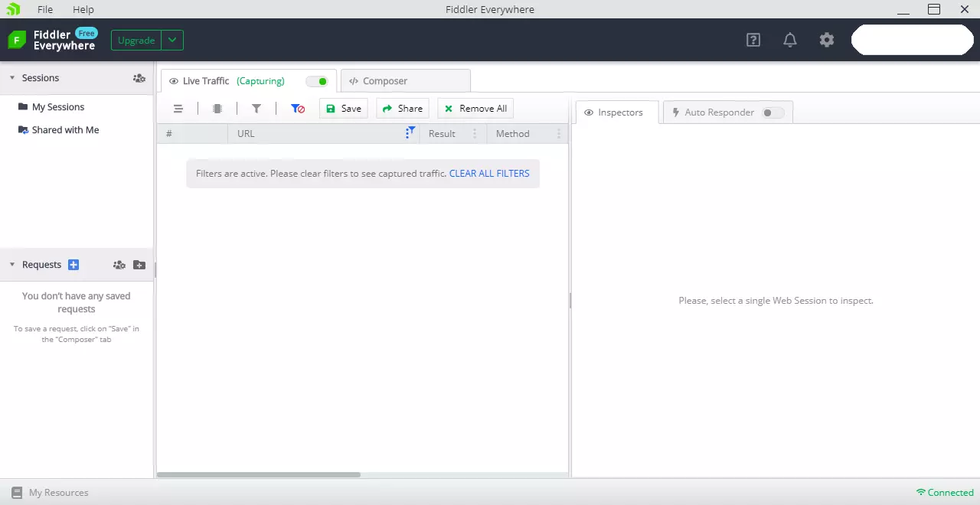The image size is (980, 505).
Task: Click the My Resources icon in status bar
Action: (x=17, y=493)
